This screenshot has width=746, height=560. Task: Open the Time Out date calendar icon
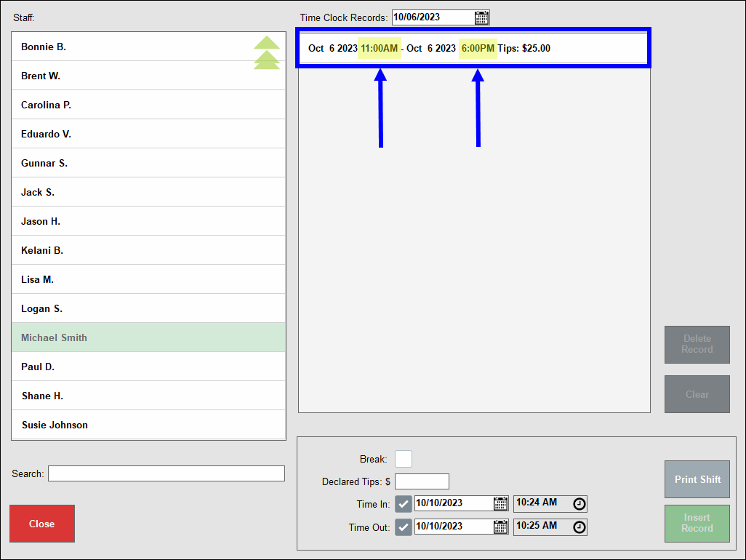501,526
